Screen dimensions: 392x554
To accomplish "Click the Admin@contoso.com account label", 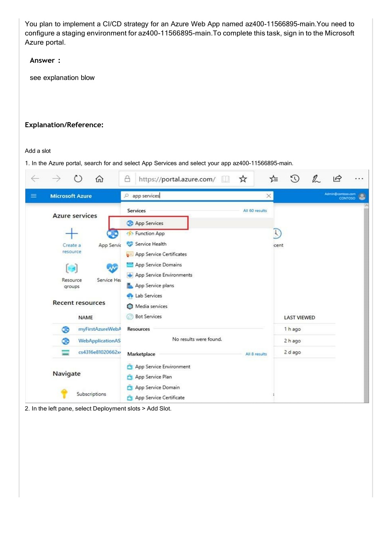I will coord(340,194).
